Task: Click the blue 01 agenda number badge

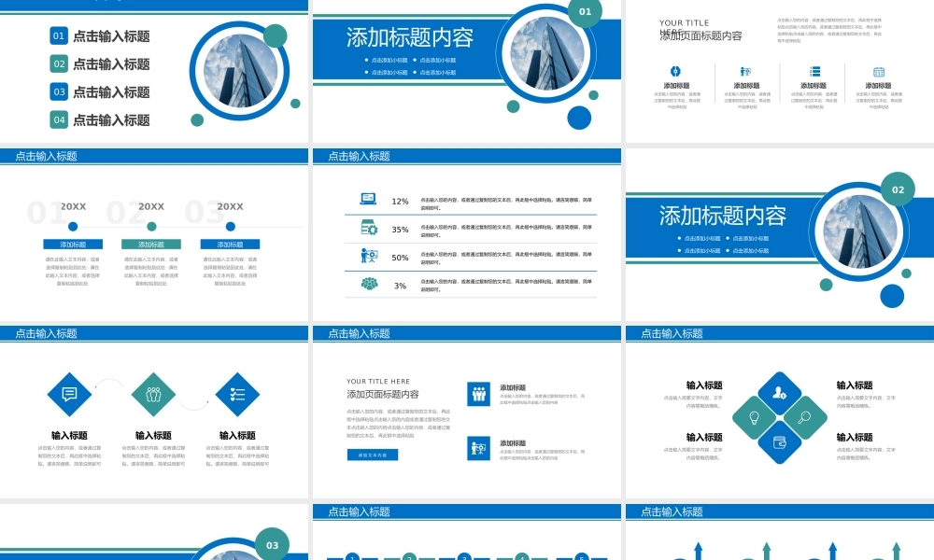Action: pos(59,35)
